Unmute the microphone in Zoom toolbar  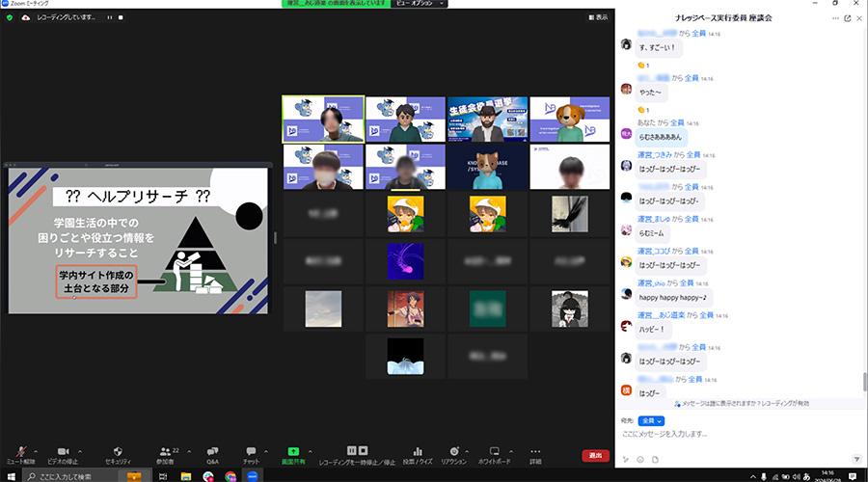click(x=21, y=452)
